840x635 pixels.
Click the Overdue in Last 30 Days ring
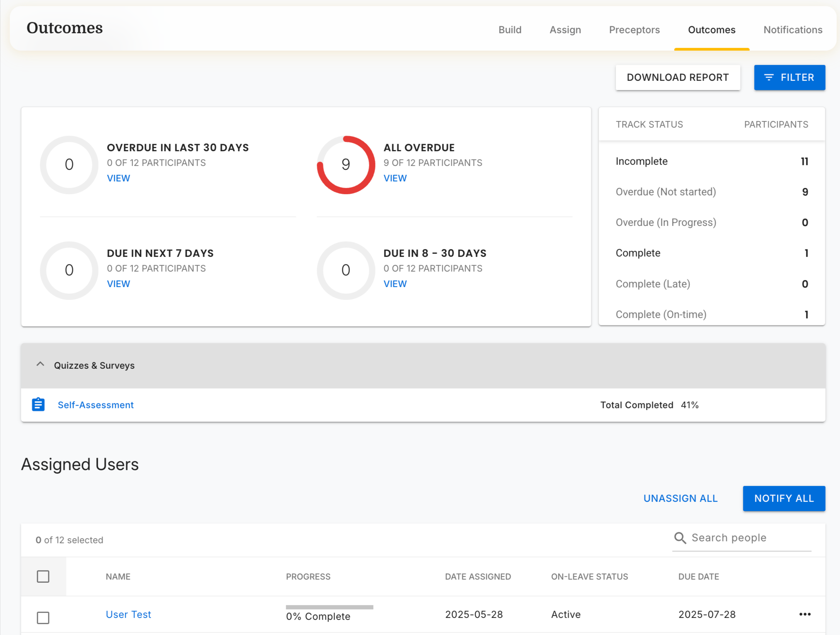point(69,165)
